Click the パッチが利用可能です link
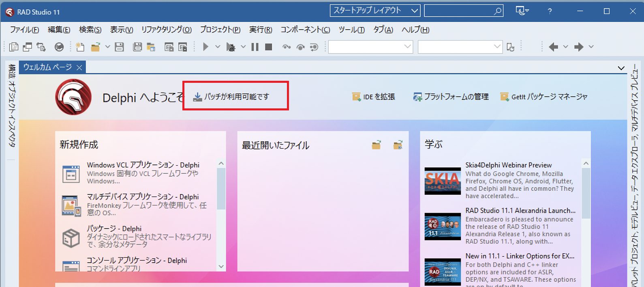The width and height of the screenshot is (644, 287). click(231, 97)
